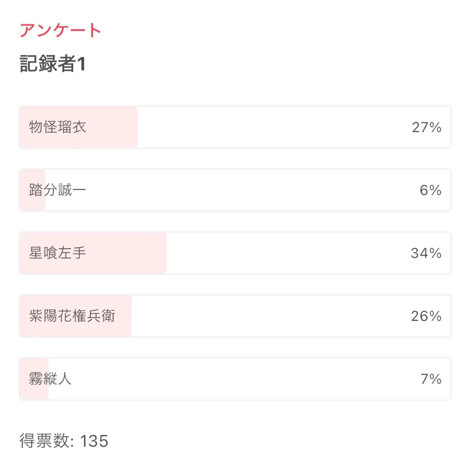Click the 記録者1 poll title
The width and height of the screenshot is (471, 476).
pyautogui.click(x=53, y=64)
